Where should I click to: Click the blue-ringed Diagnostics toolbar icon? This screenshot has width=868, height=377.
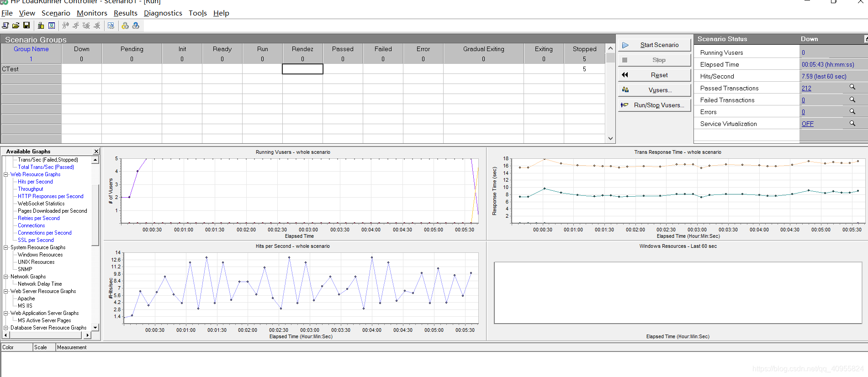pos(136,26)
